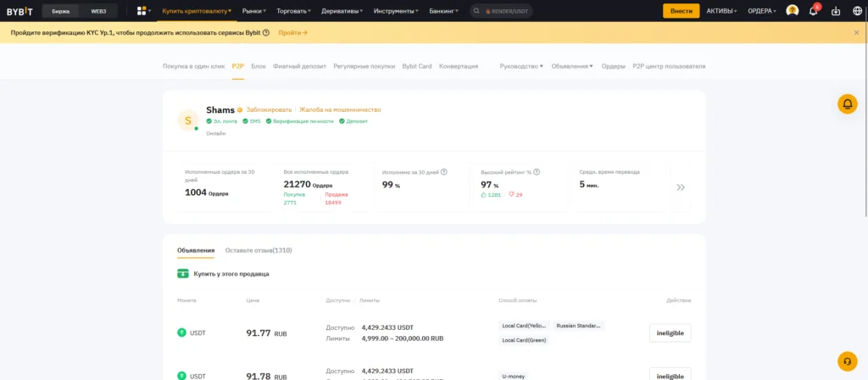Click 'Local Card(Green)' payment tag
This screenshot has width=868, height=380.
(x=524, y=340)
